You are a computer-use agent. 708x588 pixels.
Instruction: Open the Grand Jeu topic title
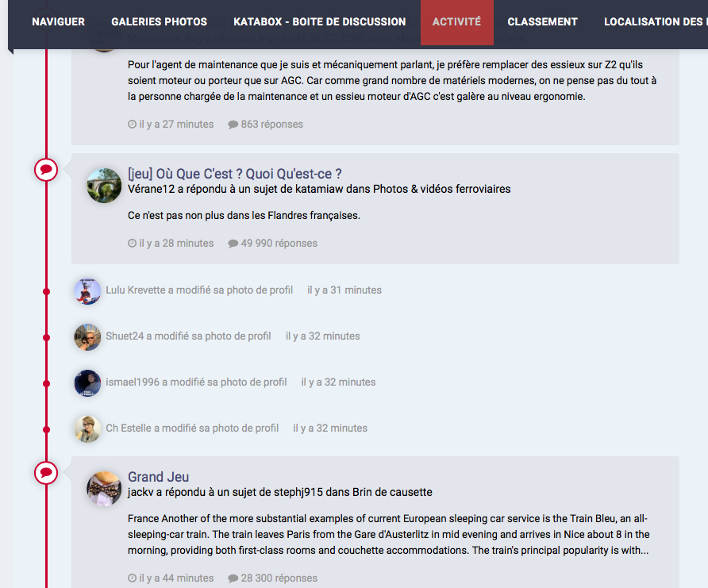click(x=159, y=477)
